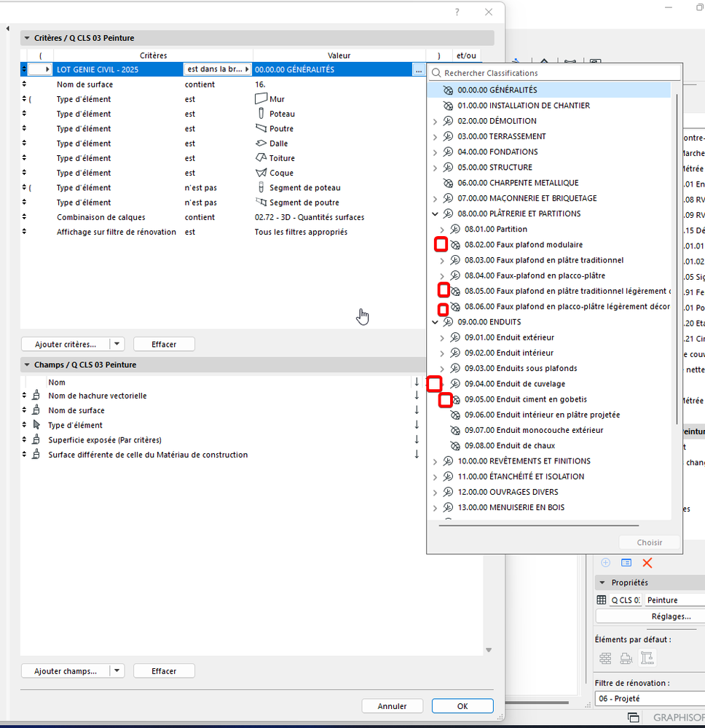Click scroll-down arrow of the Champs list
The height and width of the screenshot is (728, 705).
[x=489, y=650]
